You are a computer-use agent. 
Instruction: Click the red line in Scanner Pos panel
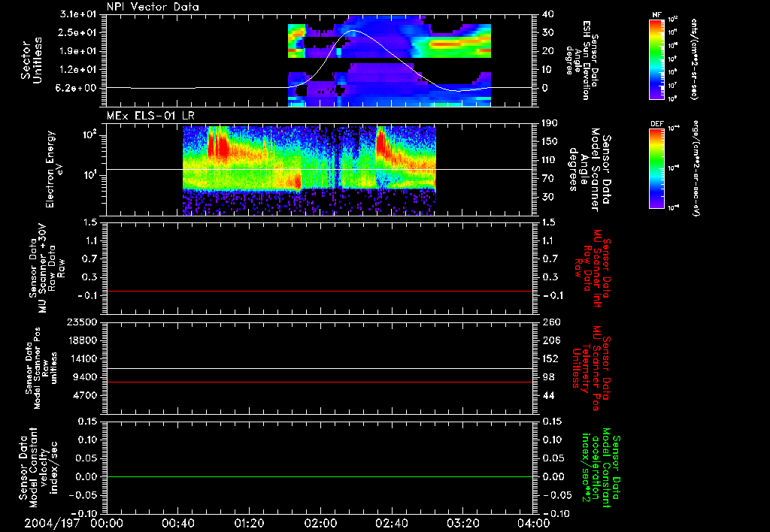click(x=320, y=382)
